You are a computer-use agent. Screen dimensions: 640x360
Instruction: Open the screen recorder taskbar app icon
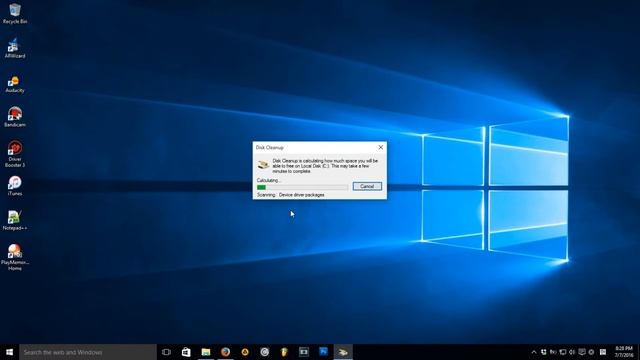(304, 352)
